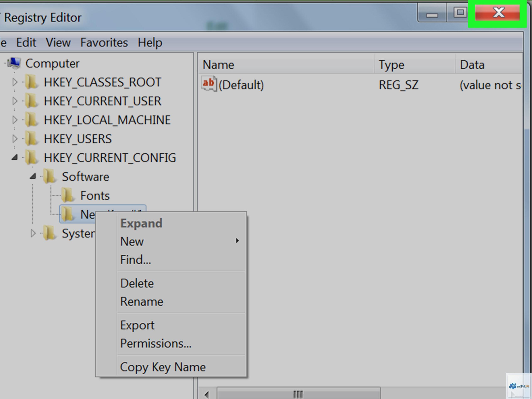
Task: Select the HKEY_CLASSES_ROOT folder icon
Action: 31,82
